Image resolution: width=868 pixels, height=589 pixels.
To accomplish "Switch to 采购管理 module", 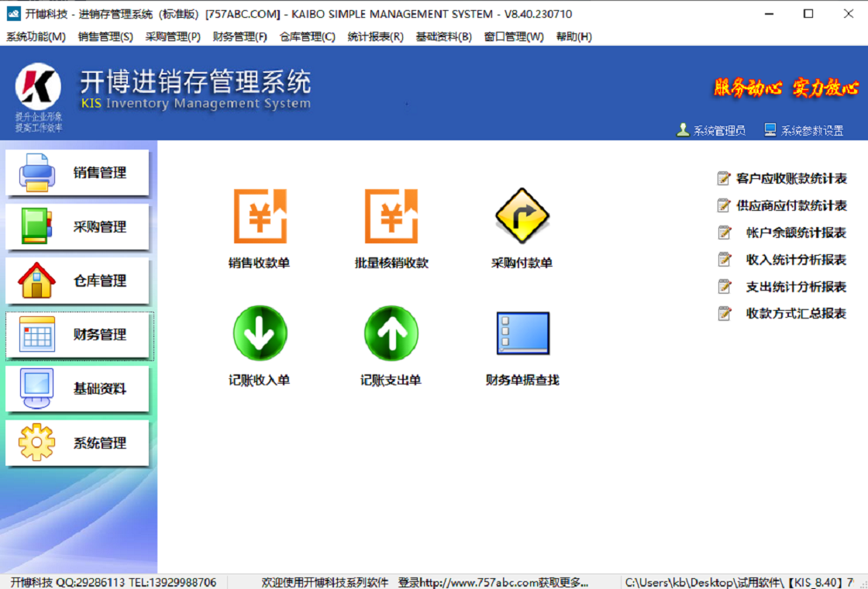I will 77,227.
